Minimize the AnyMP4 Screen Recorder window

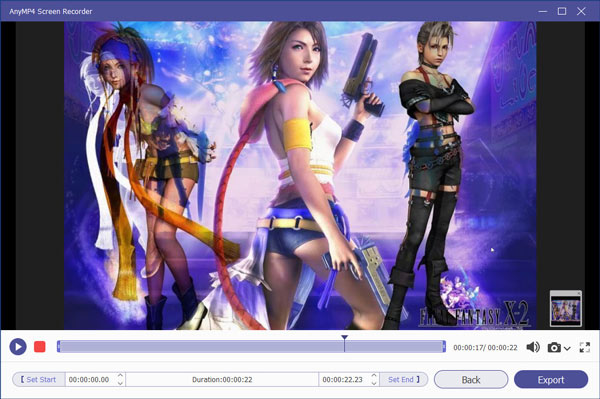[x=542, y=11]
